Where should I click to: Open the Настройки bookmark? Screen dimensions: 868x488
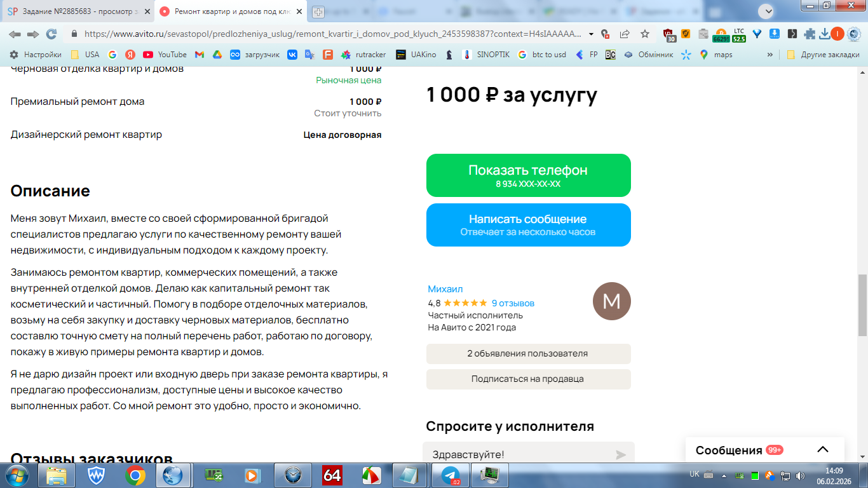(36, 55)
